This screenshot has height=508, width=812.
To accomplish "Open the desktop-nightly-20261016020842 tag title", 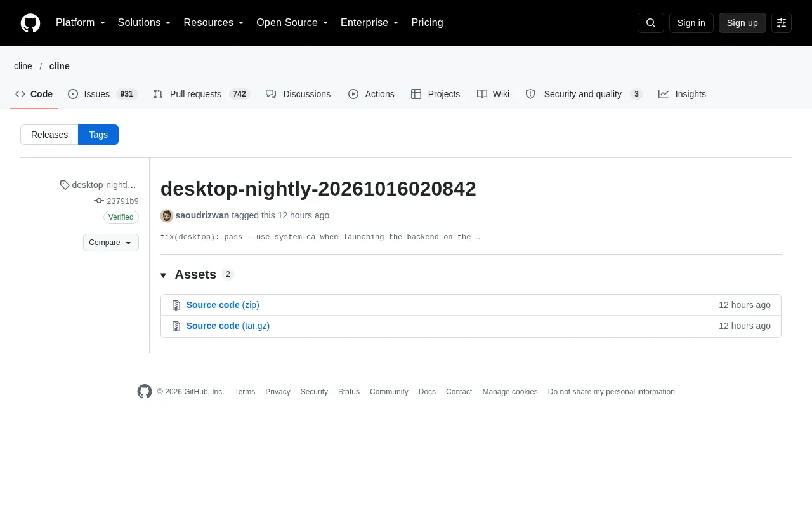I will click(x=318, y=189).
